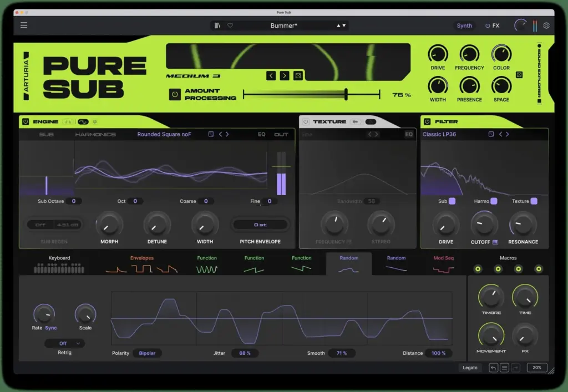Step to next preset with down arrow
The width and height of the screenshot is (568, 392).
(344, 26)
